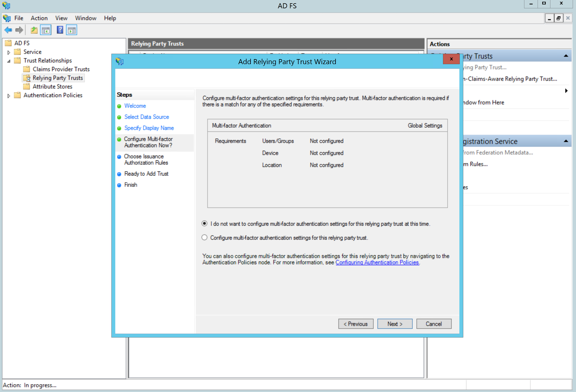Click the Forward arrow toolbar icon
The height and width of the screenshot is (392, 576).
click(x=19, y=30)
